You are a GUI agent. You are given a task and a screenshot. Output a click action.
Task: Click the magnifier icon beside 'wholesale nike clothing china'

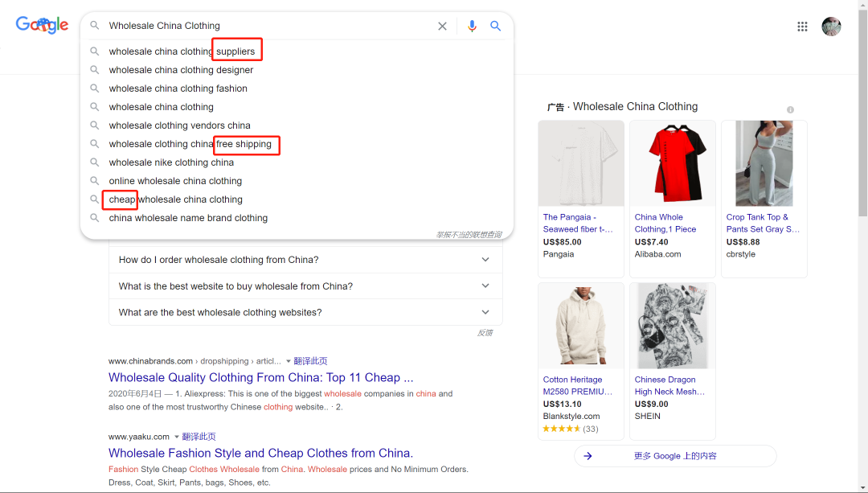pos(95,162)
